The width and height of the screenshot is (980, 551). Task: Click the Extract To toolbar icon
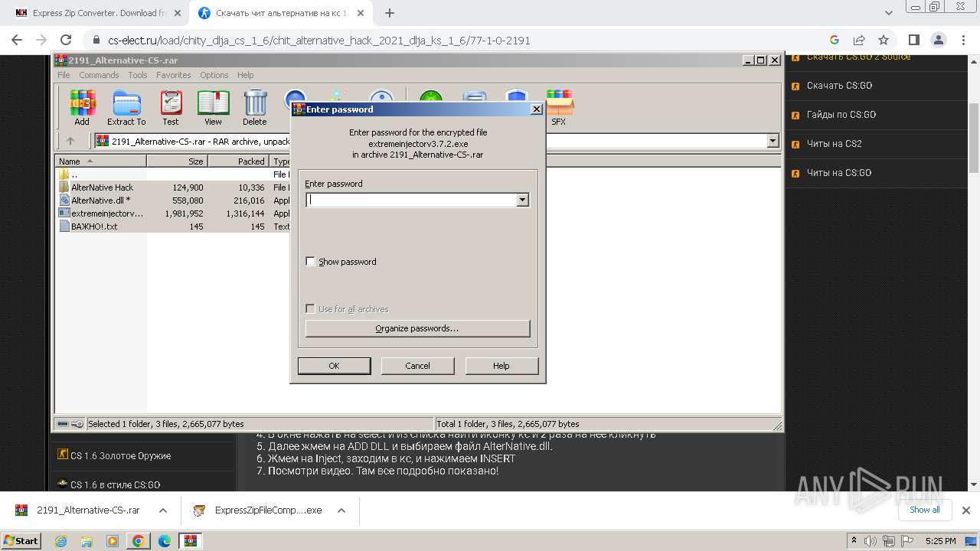(126, 107)
